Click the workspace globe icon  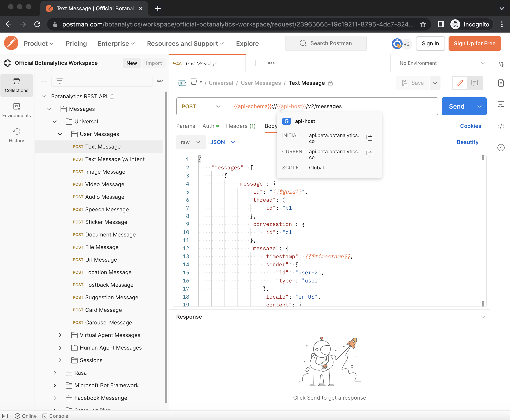pyautogui.click(x=8, y=63)
